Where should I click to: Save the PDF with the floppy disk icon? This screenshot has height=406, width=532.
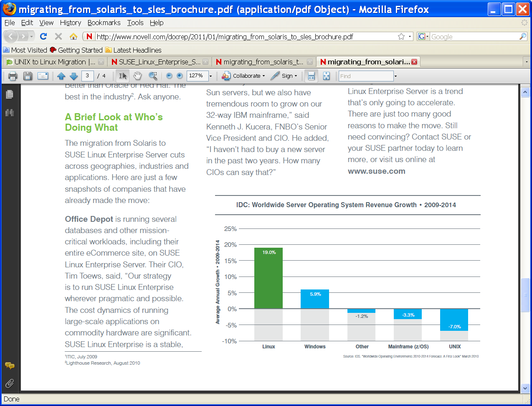point(28,76)
